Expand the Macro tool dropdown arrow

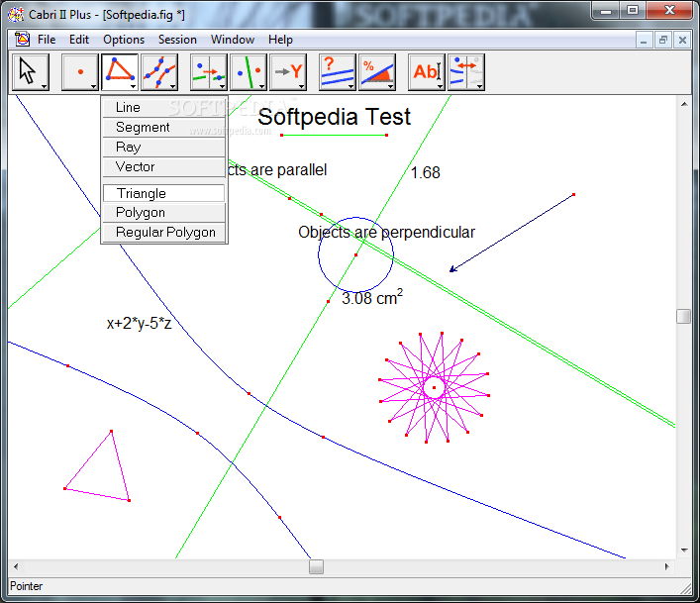(x=301, y=86)
